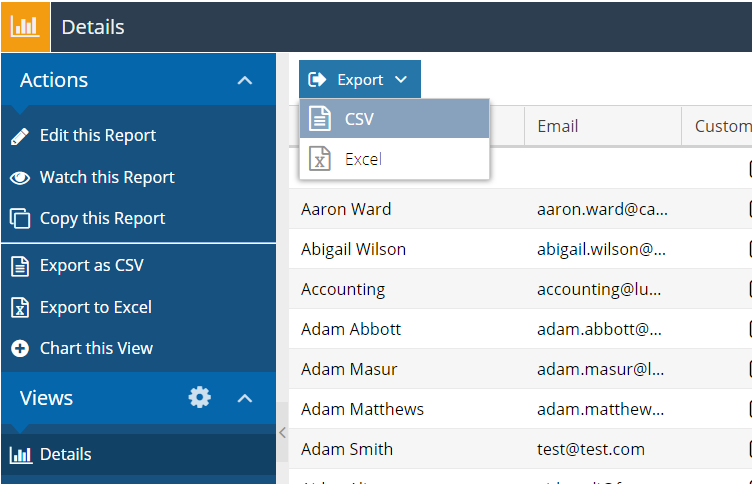Click Chart this View
752x484 pixels.
tap(96, 348)
